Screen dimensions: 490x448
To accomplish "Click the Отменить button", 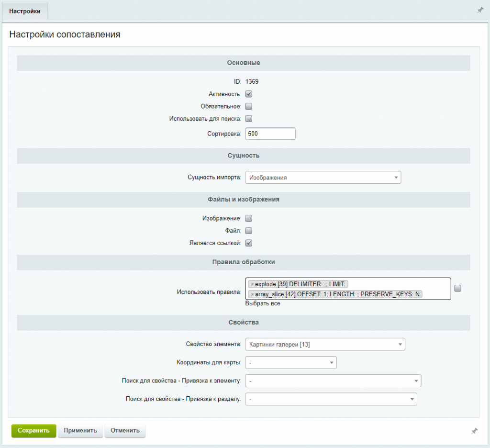I will pyautogui.click(x=125, y=430).
